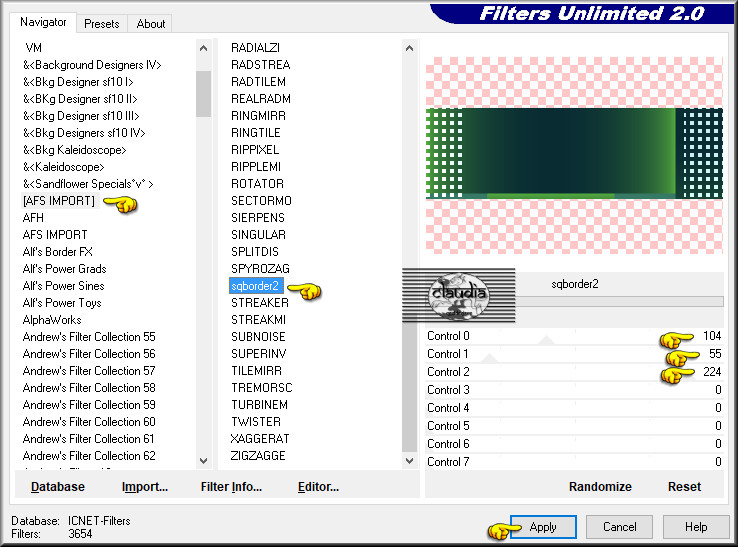
Task: Choose the TILEMIRR filter
Action: [x=257, y=371]
